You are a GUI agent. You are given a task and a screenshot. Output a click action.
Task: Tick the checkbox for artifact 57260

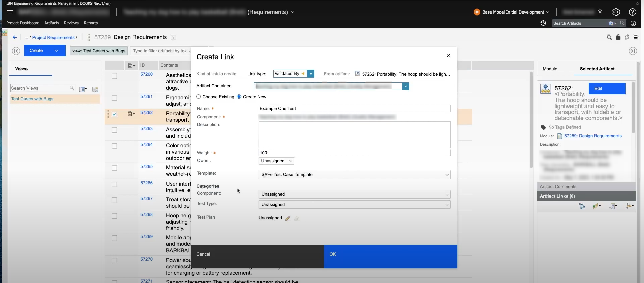pos(114,76)
